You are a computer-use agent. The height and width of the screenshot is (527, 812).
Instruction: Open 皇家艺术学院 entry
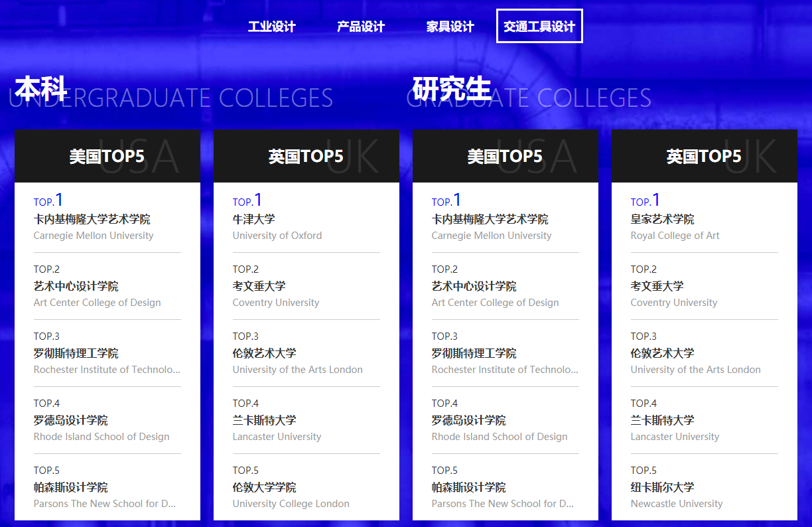click(663, 219)
